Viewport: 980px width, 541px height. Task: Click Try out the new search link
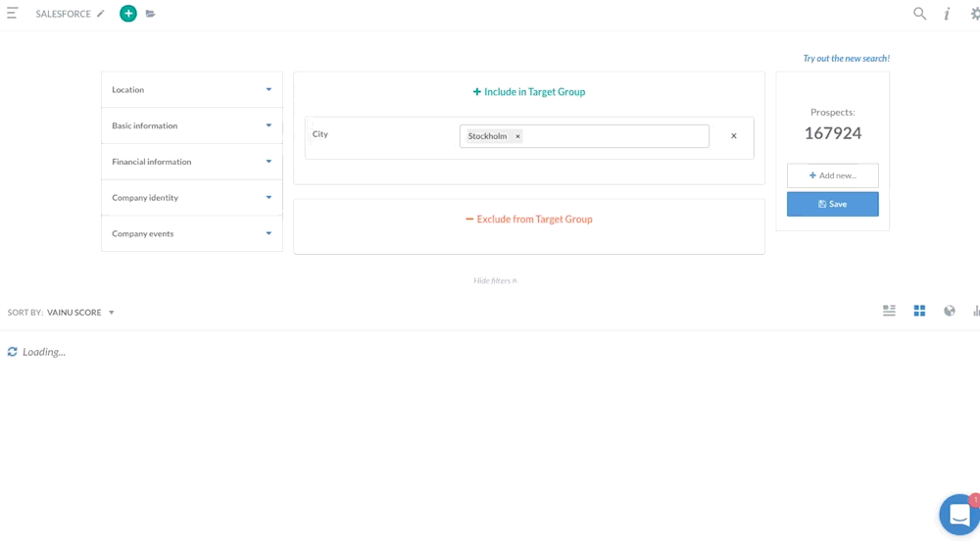846,59
